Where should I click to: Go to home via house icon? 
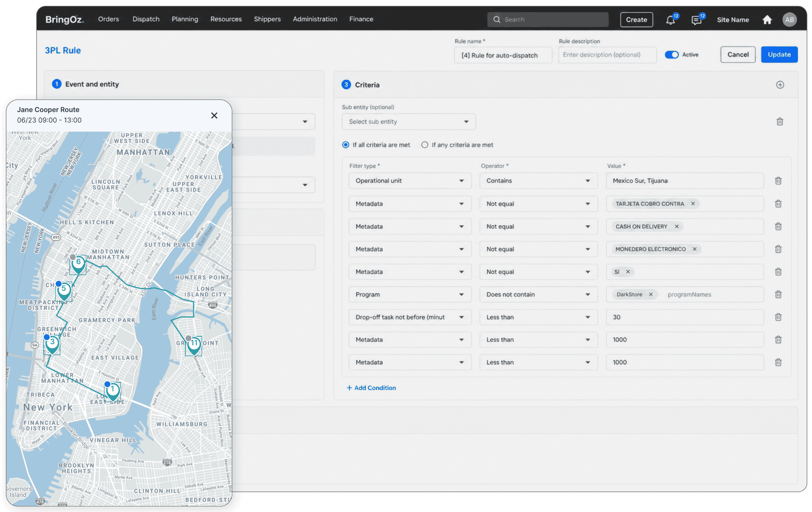[x=767, y=20]
